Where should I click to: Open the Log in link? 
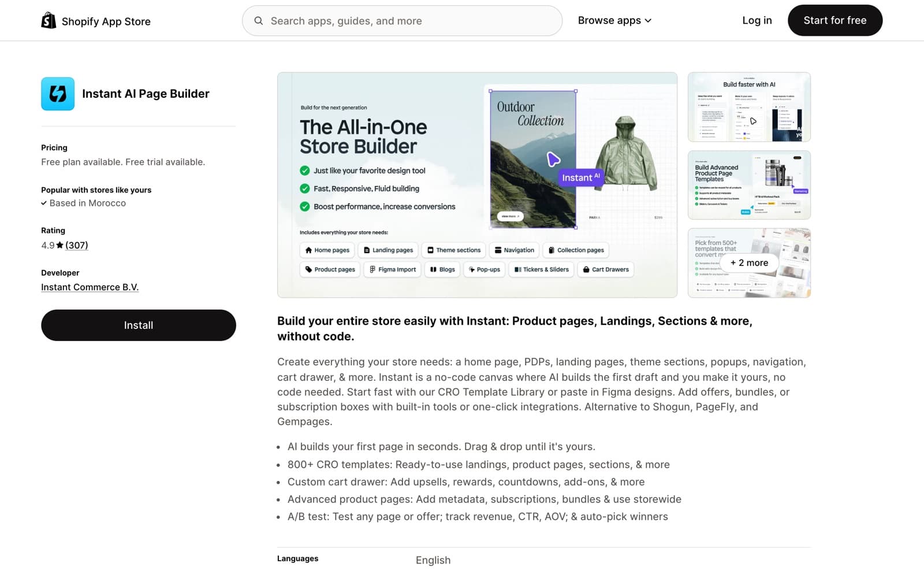click(757, 20)
